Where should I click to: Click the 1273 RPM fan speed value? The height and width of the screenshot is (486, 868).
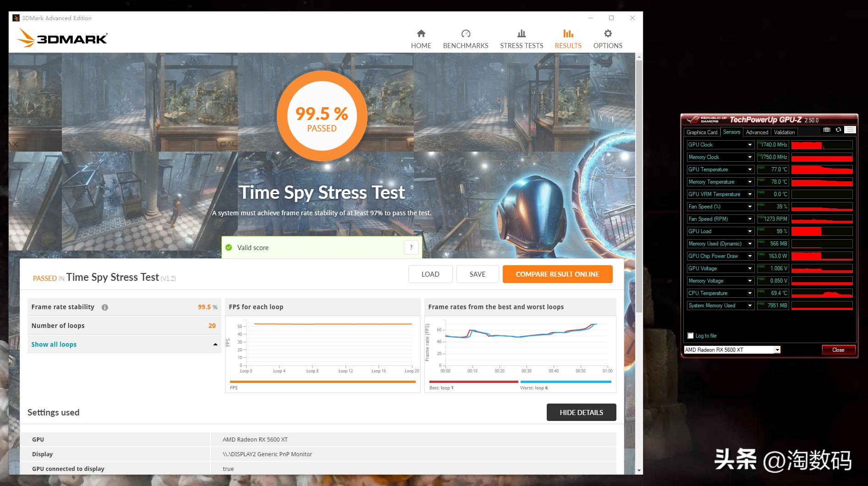[773, 219]
